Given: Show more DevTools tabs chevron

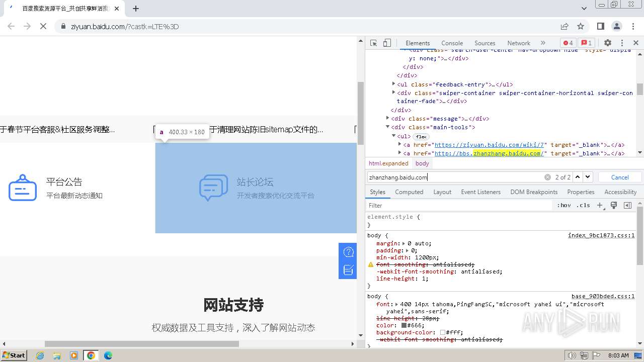Looking at the screenshot, I should (x=543, y=43).
